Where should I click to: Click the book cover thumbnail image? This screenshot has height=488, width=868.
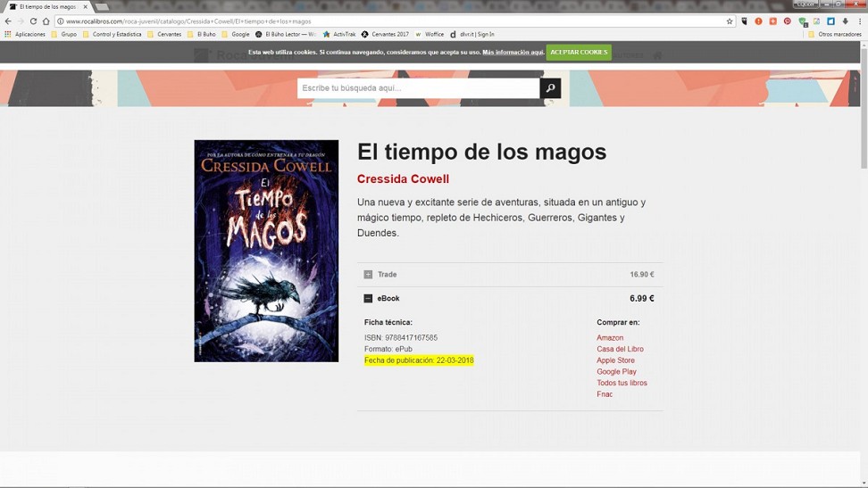click(266, 251)
